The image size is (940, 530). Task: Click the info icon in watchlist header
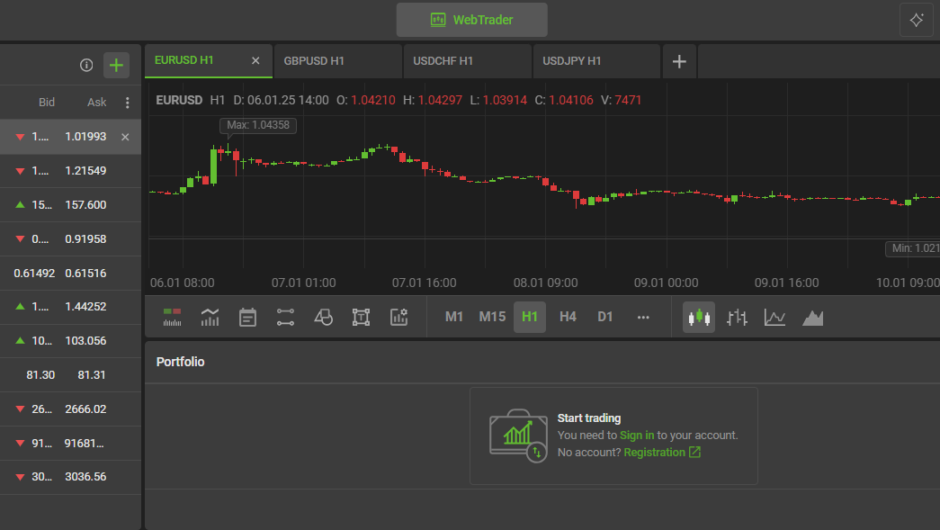click(x=86, y=65)
